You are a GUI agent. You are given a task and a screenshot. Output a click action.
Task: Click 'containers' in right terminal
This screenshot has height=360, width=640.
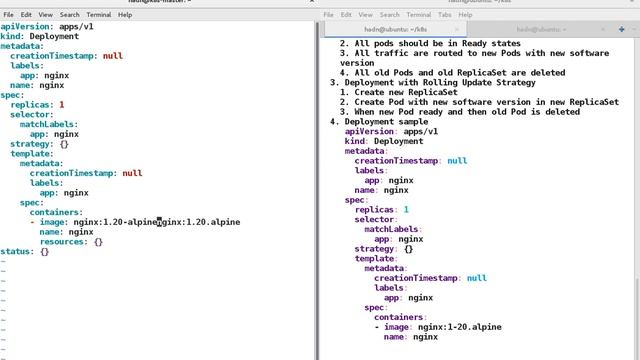400,317
